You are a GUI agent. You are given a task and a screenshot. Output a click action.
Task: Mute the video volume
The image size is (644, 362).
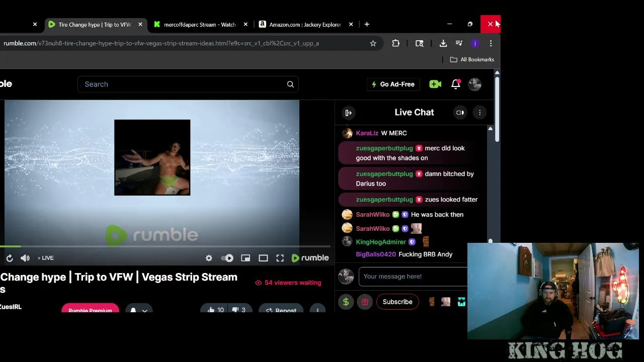(25, 258)
